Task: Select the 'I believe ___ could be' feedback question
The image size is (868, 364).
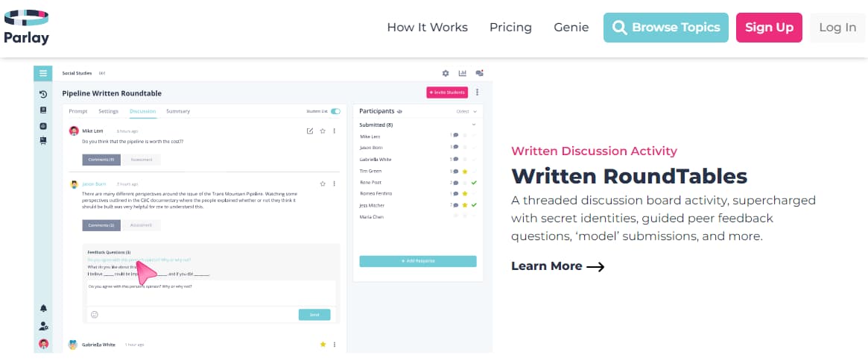Action: click(x=148, y=274)
